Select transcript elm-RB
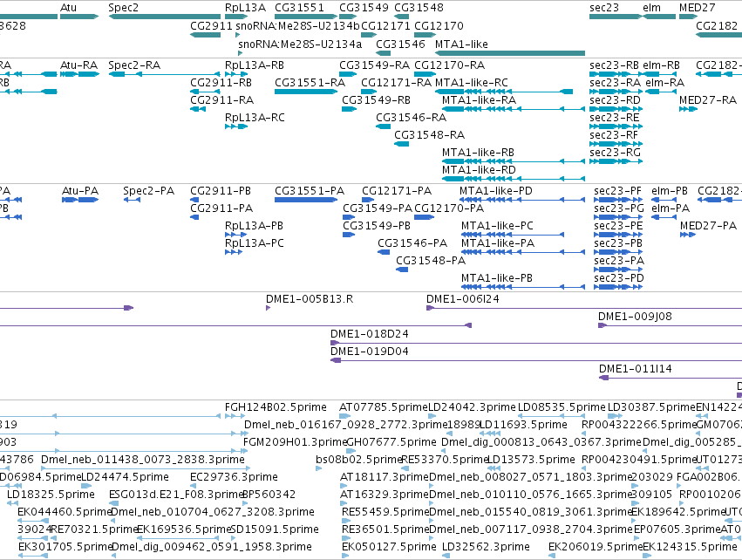This screenshot has height=560, width=742. (x=660, y=74)
